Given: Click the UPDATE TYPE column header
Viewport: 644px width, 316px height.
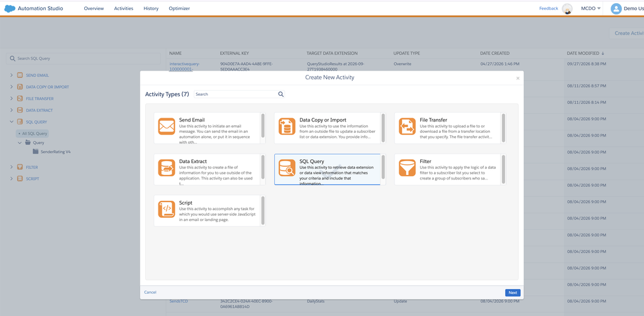Looking at the screenshot, I should pos(407,54).
